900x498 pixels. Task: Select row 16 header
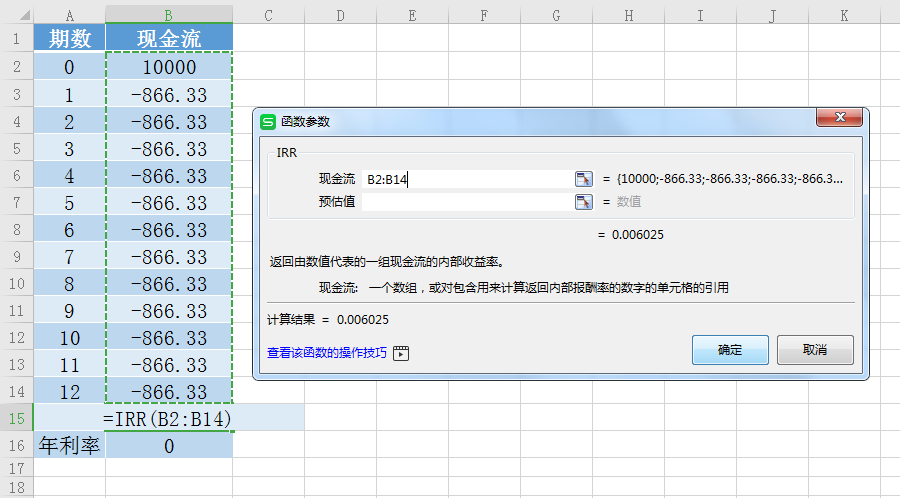(17, 445)
